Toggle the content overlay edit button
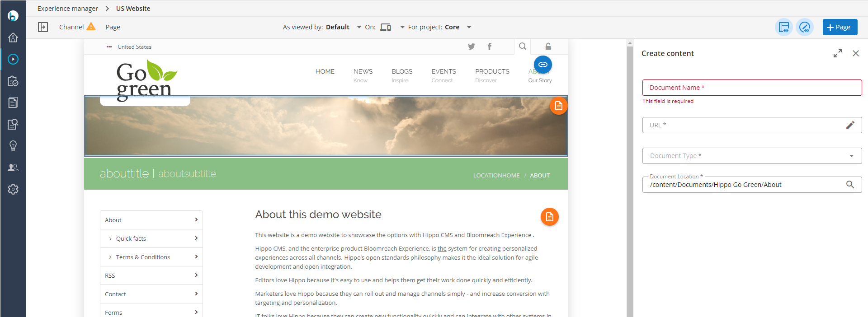Screen dimensions: 868x317 805,27
